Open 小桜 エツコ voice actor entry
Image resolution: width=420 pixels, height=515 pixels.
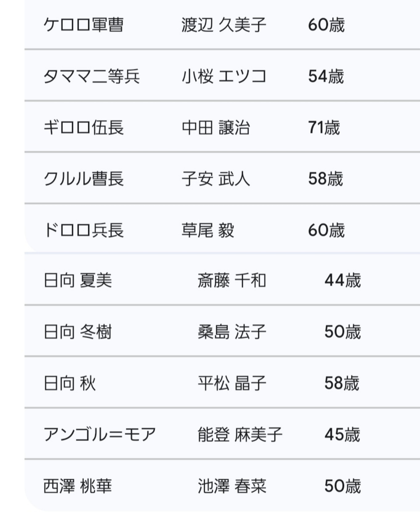(224, 76)
